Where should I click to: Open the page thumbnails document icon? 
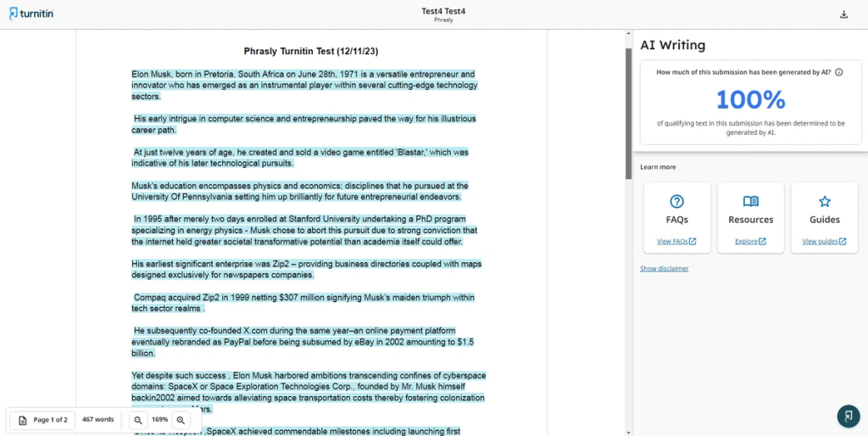point(23,420)
